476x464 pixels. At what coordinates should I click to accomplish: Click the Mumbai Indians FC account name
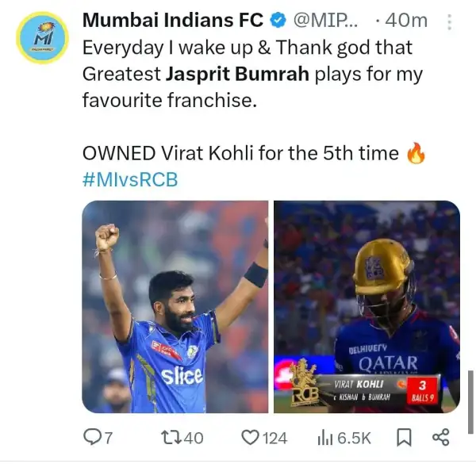(x=173, y=21)
